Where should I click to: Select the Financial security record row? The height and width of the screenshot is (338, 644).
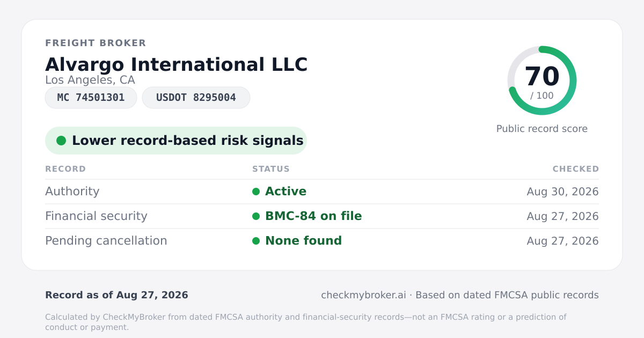(x=322, y=216)
